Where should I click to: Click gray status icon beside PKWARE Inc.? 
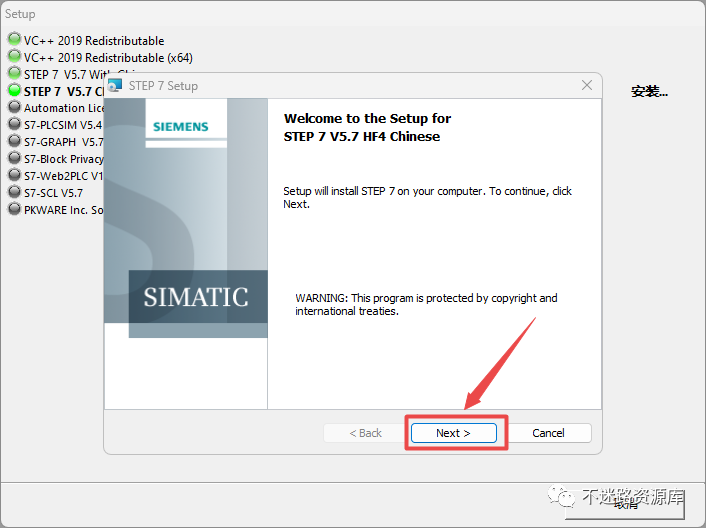pos(14,209)
